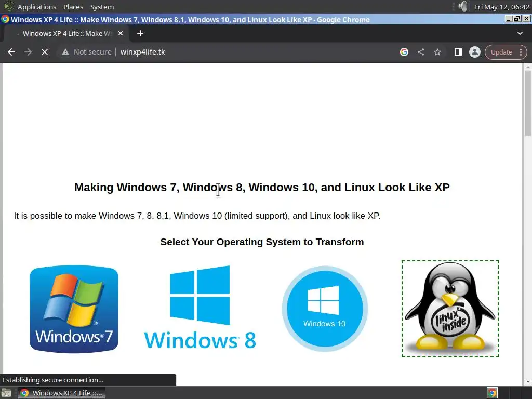Click the volume speaker icon

(x=463, y=6)
